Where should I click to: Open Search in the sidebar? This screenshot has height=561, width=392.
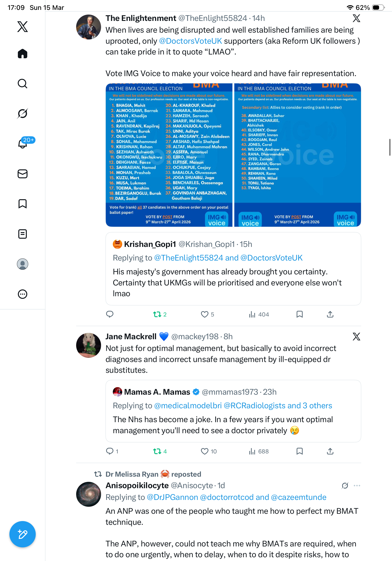tap(23, 84)
